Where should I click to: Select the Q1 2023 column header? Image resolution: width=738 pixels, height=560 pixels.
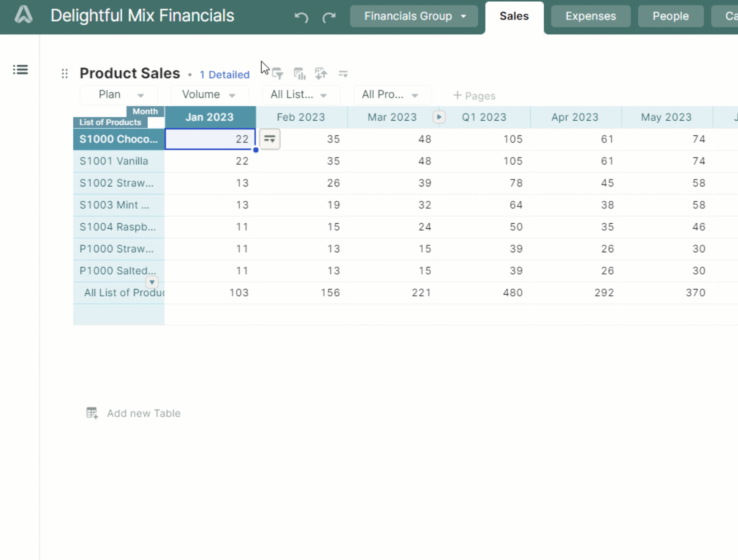pos(484,117)
